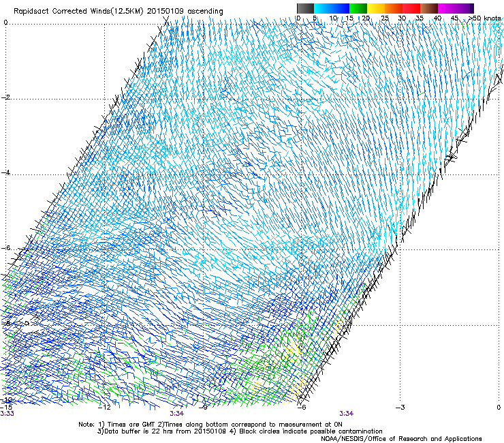
Task: Click the '3:34' time label right of -6
Action: pyautogui.click(x=346, y=414)
